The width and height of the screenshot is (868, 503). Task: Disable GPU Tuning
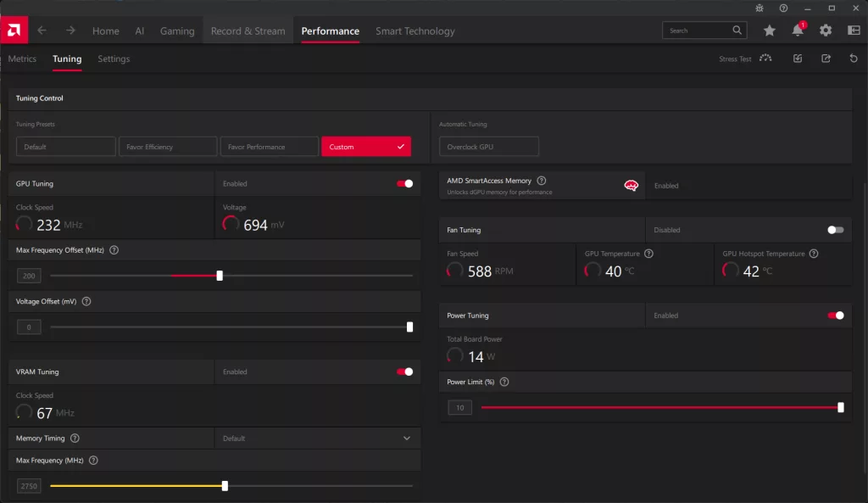coord(404,183)
